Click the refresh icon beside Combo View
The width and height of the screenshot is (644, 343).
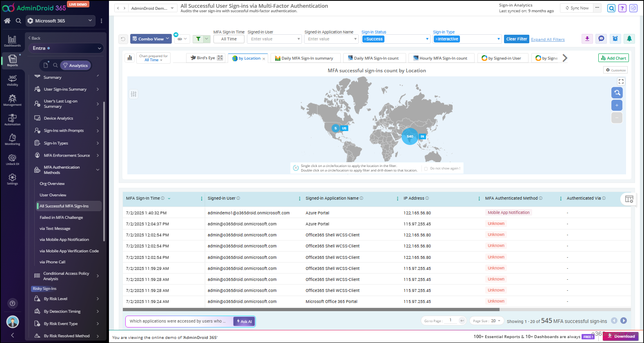[x=123, y=39]
